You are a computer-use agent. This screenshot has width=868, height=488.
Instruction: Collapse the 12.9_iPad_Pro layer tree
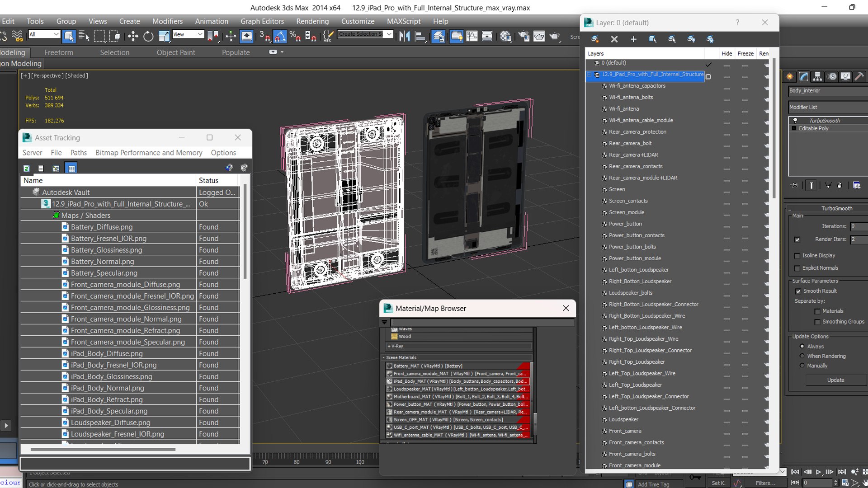coord(590,75)
